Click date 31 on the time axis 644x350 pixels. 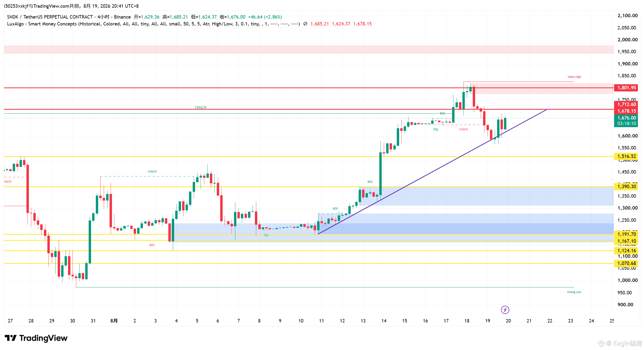click(93, 321)
